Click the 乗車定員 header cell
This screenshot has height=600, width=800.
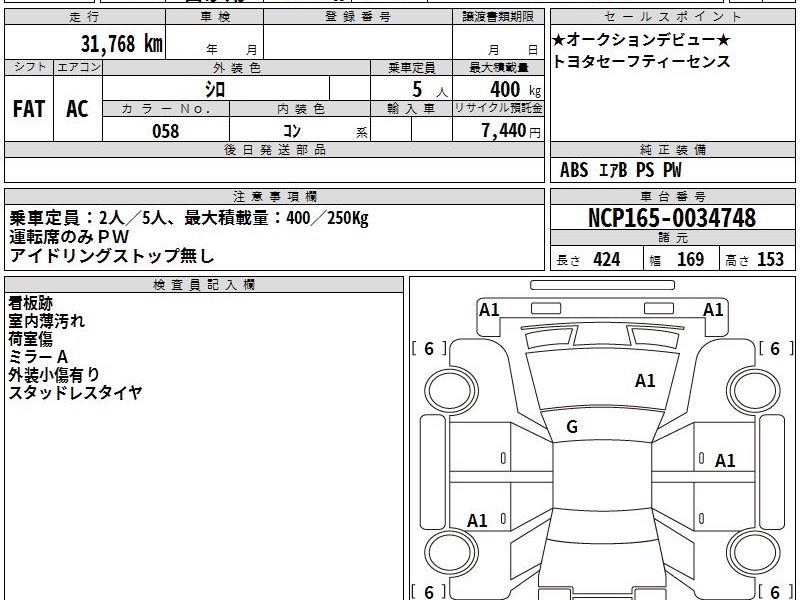click(411, 67)
